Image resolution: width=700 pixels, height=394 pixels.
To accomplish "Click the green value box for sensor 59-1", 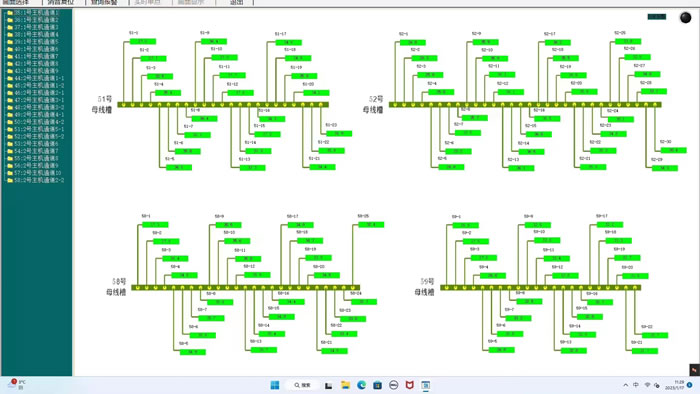I will [466, 225].
